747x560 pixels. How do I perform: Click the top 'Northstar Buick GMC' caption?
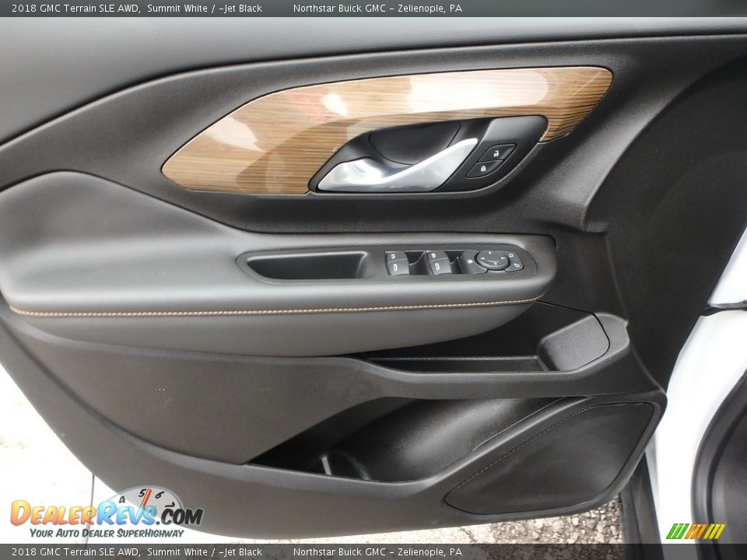point(377,9)
